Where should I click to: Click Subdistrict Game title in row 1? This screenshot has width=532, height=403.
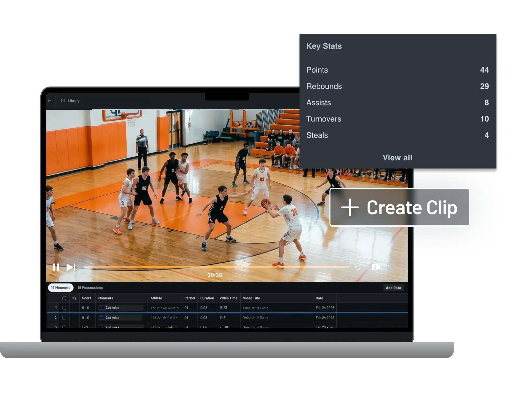(256, 308)
